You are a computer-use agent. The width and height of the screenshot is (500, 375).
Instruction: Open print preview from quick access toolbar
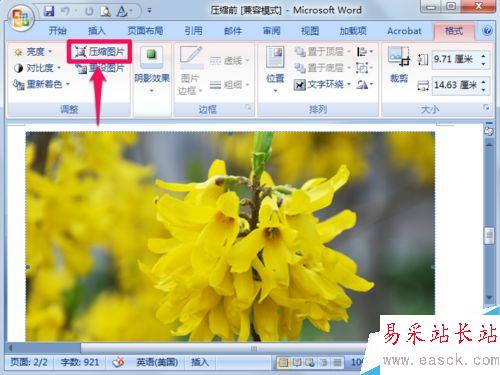tap(105, 12)
